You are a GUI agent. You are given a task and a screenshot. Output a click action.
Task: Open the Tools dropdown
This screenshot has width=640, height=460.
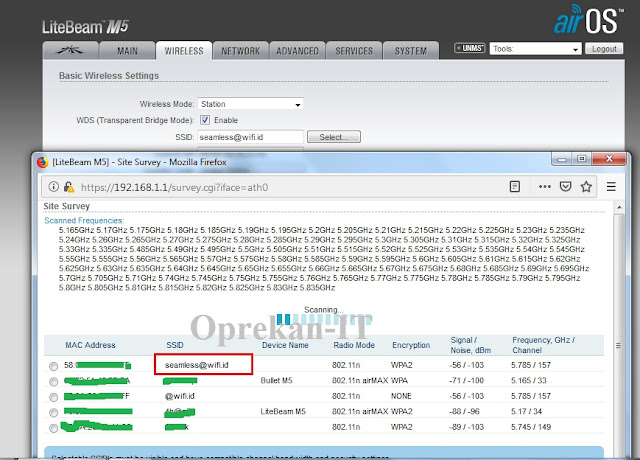click(535, 49)
